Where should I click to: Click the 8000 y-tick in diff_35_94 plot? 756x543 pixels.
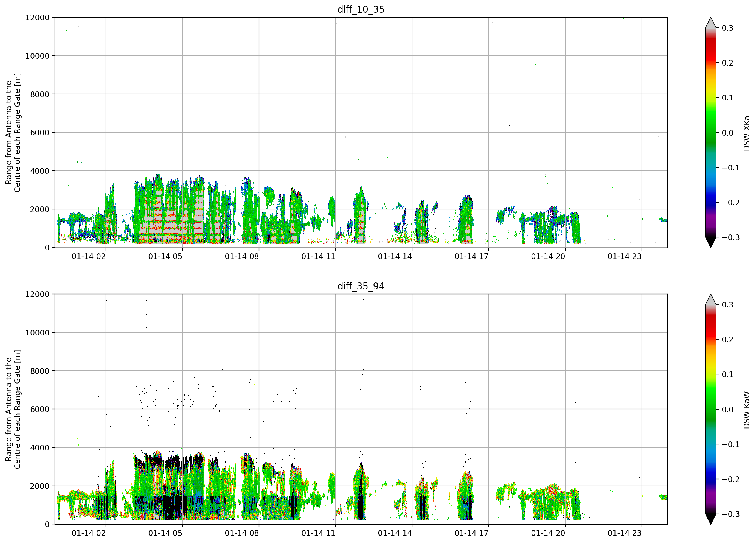tap(40, 371)
